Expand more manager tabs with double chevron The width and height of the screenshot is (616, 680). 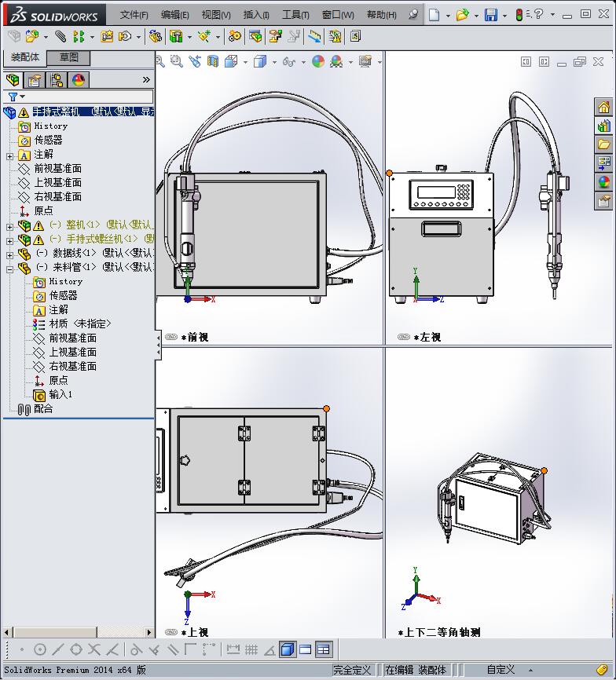(146, 80)
